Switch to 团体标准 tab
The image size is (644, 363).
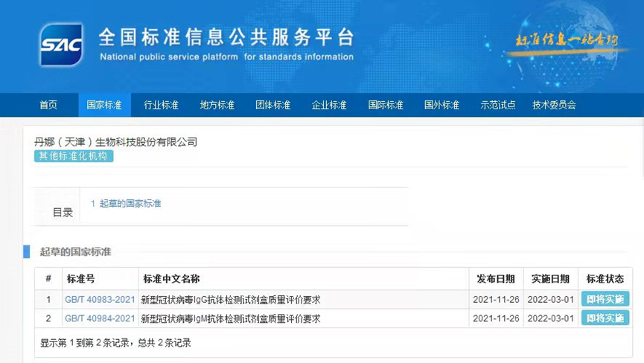272,105
